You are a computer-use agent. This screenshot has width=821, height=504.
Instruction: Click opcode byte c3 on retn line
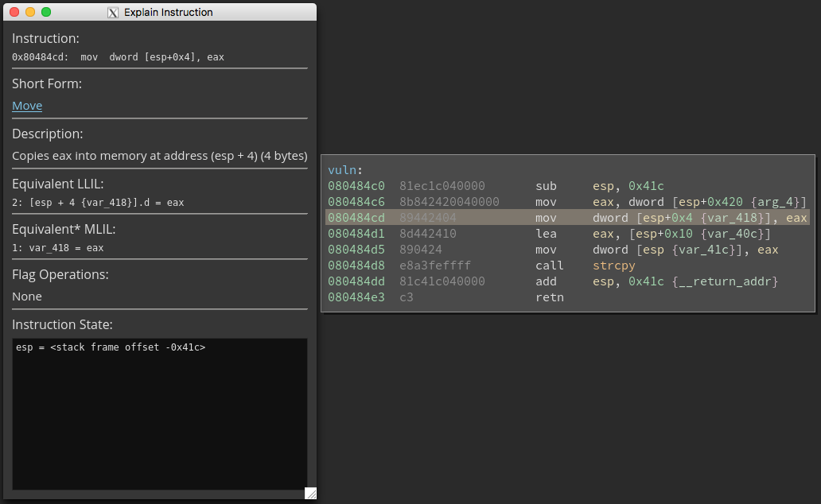point(407,297)
